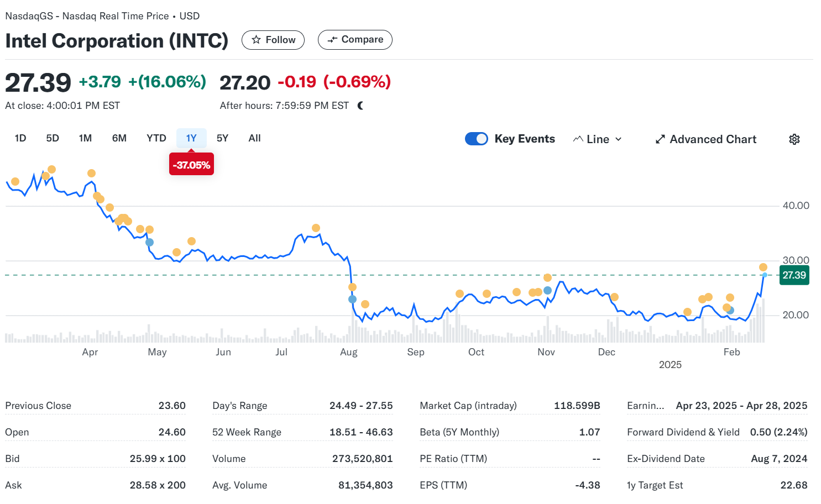Click the latest orange event marker above 27.39

(x=763, y=267)
